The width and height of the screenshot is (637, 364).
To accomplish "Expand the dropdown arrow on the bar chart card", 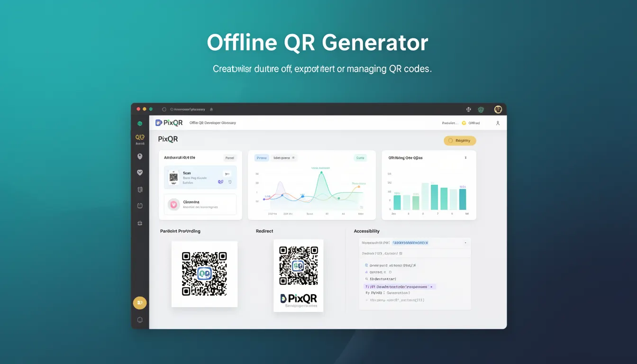I will coord(465,158).
